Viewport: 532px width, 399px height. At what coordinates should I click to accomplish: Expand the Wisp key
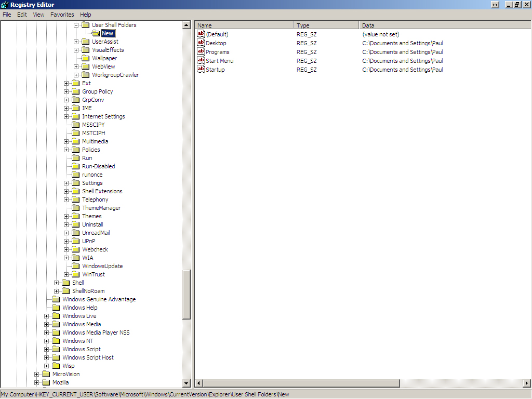pos(47,366)
